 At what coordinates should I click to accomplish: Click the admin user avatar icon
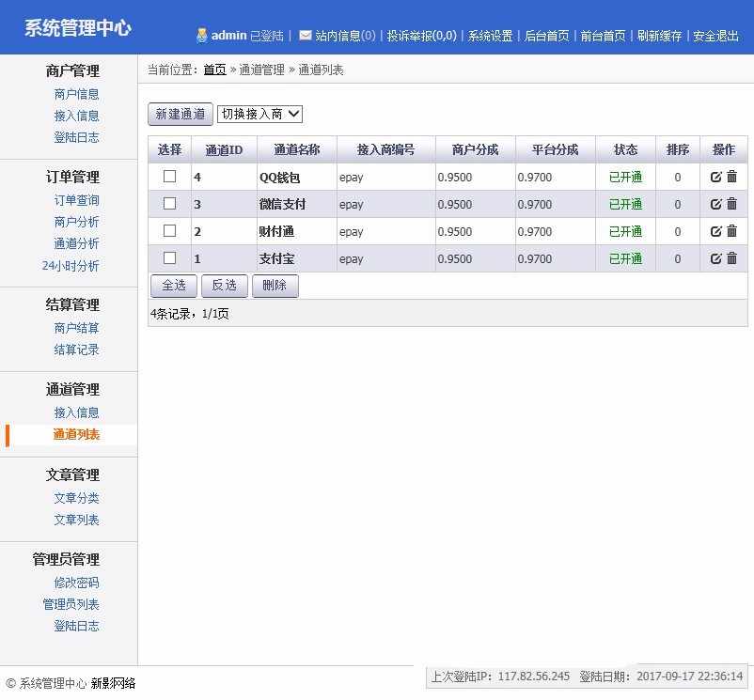(x=200, y=36)
